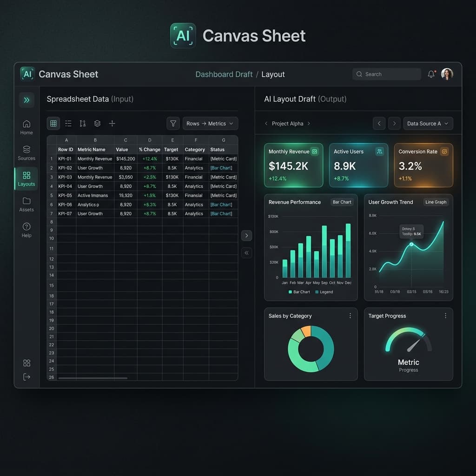Click Monthly Revenue card icon

click(315, 152)
